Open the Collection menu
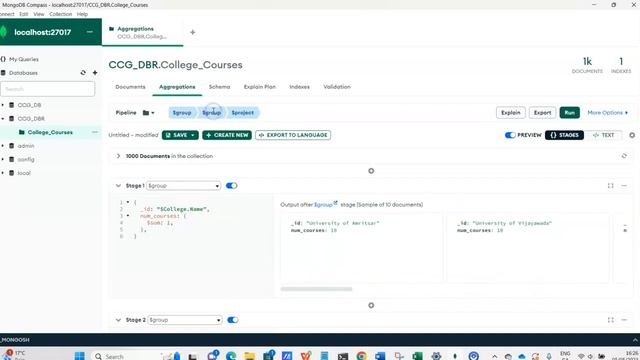This screenshot has width=640, height=360. pyautogui.click(x=60, y=14)
